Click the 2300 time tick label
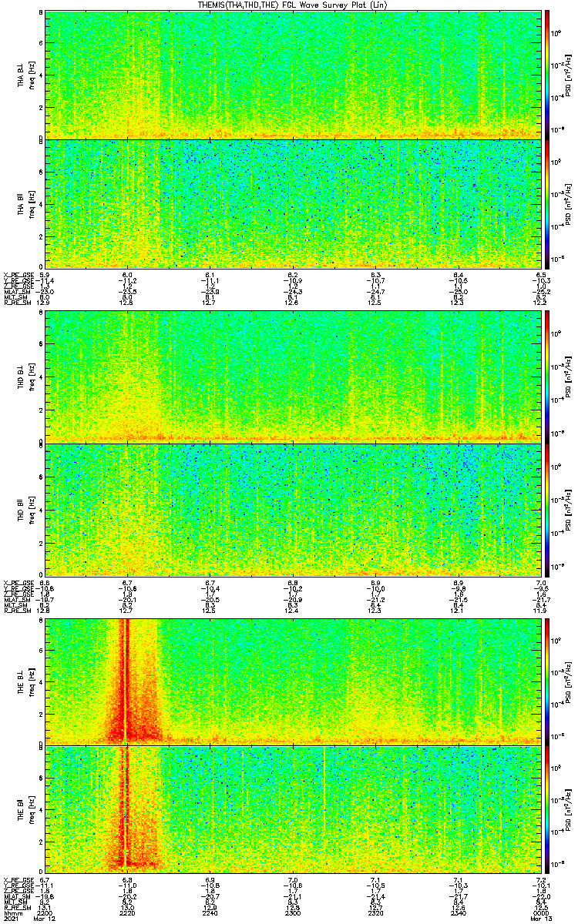The height and width of the screenshot is (924, 578). [x=293, y=912]
